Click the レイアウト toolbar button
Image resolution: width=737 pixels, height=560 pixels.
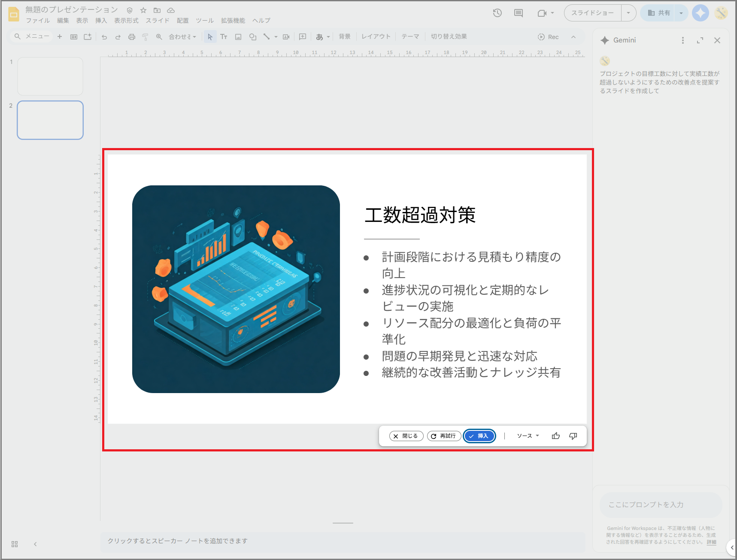pos(376,37)
